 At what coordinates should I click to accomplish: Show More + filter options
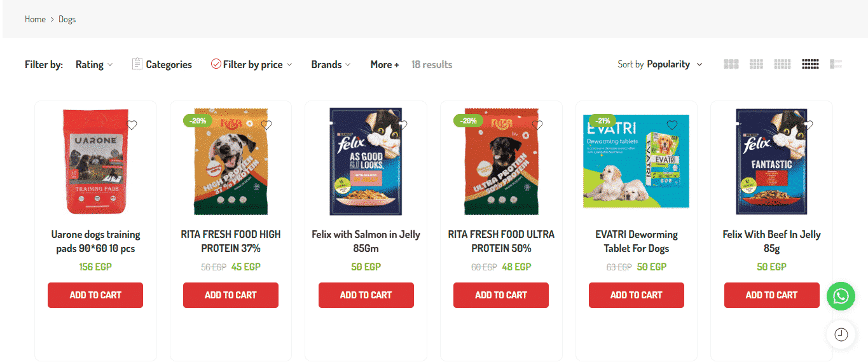pyautogui.click(x=385, y=64)
